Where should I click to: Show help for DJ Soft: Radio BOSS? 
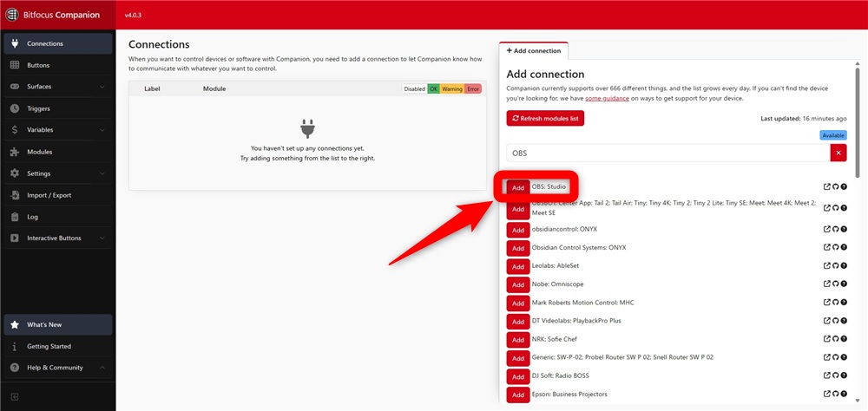844,375
